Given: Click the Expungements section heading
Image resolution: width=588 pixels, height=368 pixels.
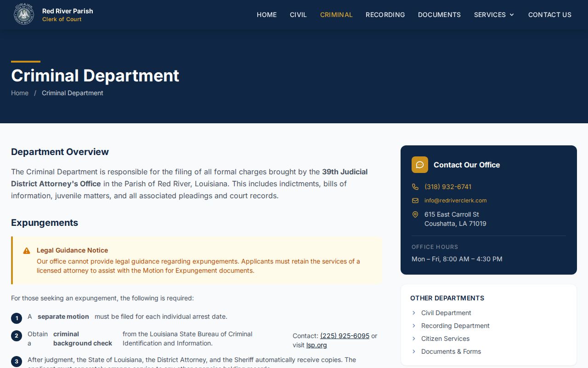Looking at the screenshot, I should point(45,223).
